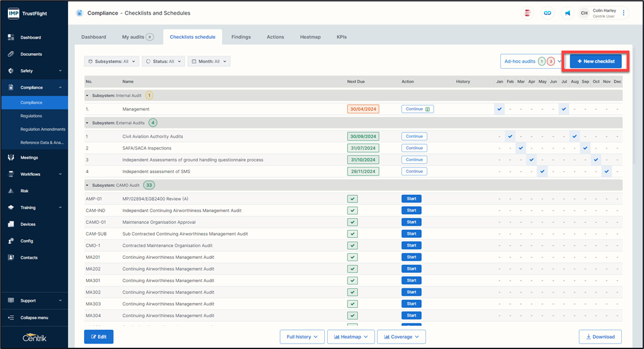Switch to the Findings tab
Viewport: 644px width, 349px height.
click(x=241, y=37)
